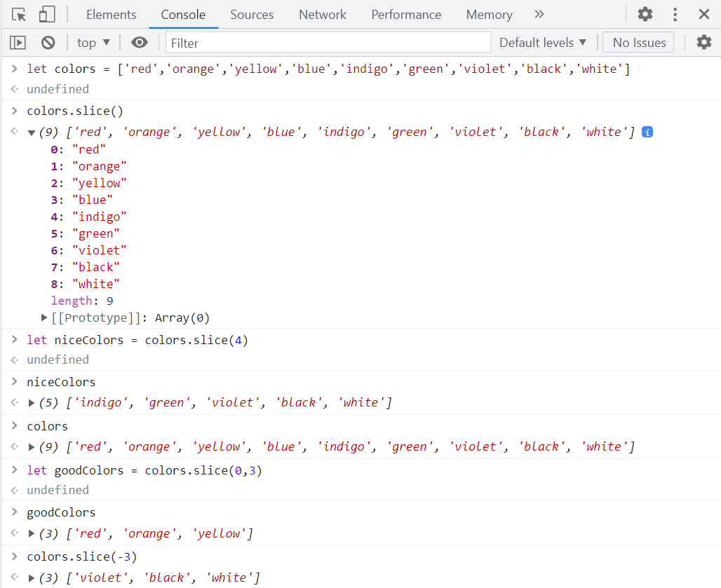Screen dimensions: 721x588
Task: Click the 6: "violet" array entry
Action: pyautogui.click(x=89, y=250)
